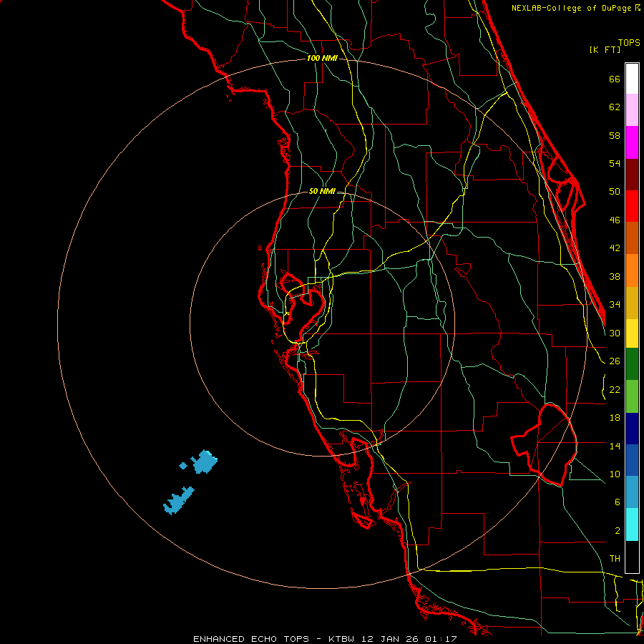Click the cyan legend swatch
The width and height of the screenshot is (644, 644).
point(632,525)
